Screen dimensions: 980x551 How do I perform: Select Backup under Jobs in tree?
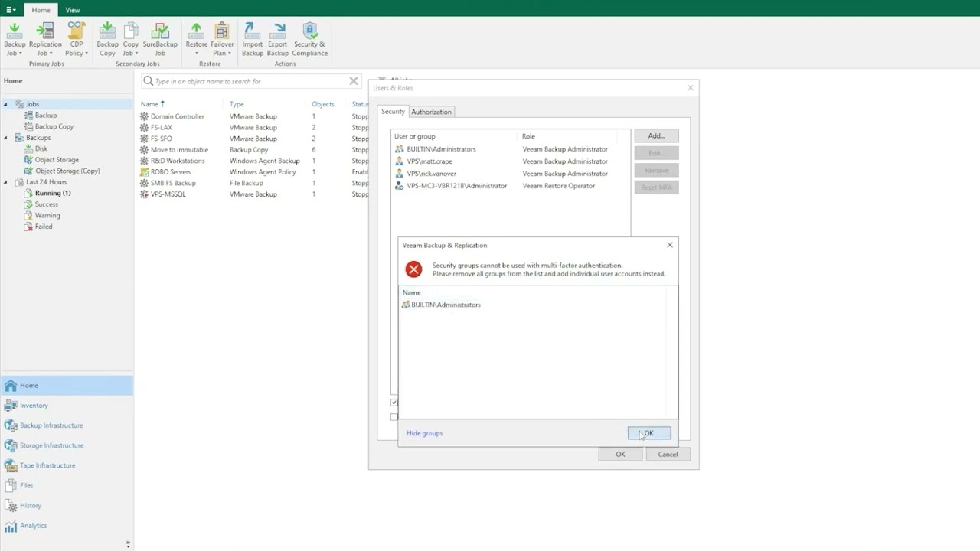tap(46, 116)
